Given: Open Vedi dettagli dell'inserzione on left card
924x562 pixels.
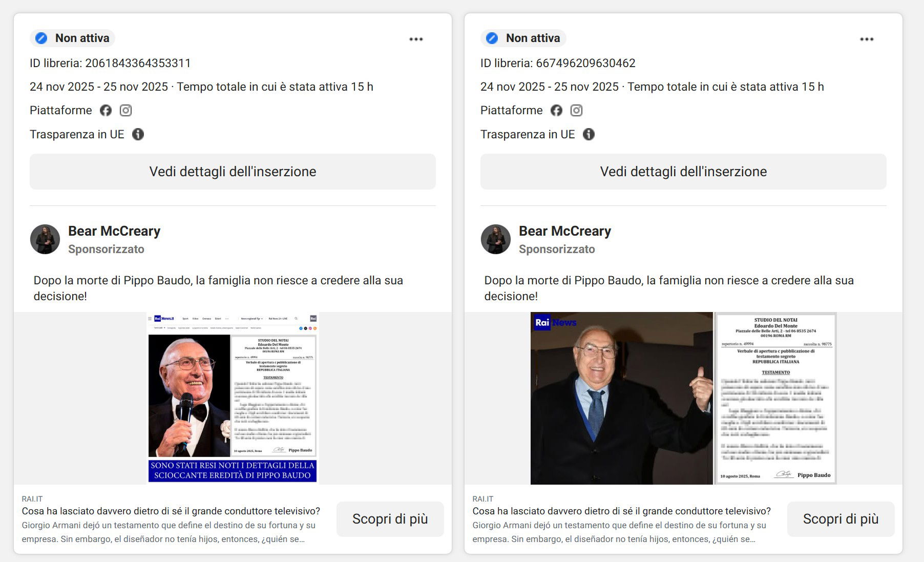Looking at the screenshot, I should (233, 172).
